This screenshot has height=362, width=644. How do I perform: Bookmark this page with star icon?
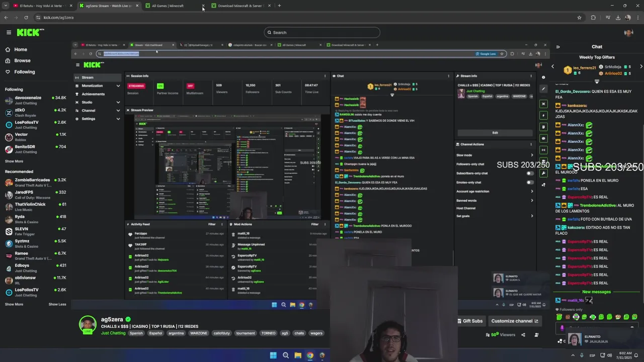[x=579, y=18]
